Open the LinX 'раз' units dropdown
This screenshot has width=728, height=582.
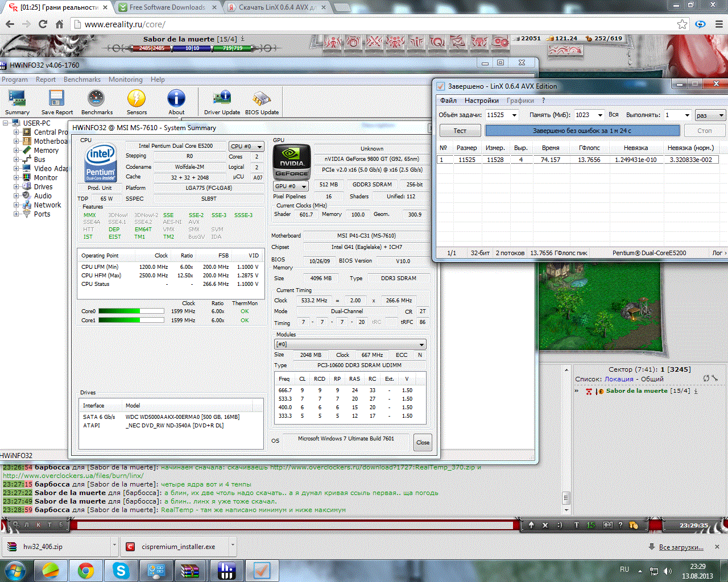click(x=710, y=115)
